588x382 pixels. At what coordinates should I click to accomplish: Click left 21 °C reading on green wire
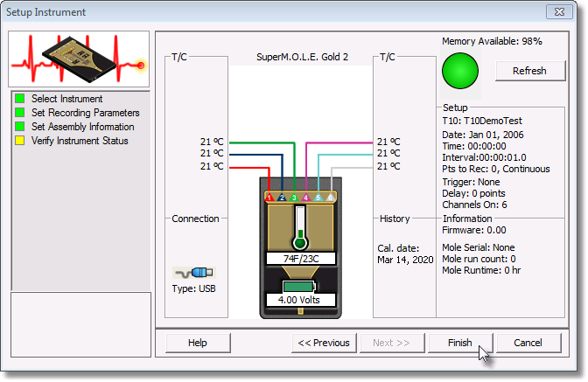212,142
